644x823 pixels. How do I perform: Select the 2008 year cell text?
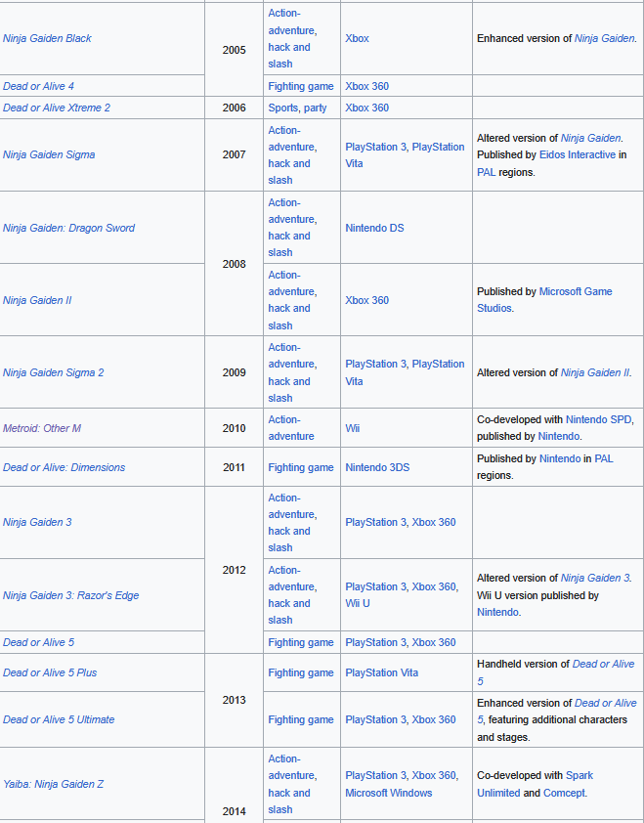[x=235, y=264]
